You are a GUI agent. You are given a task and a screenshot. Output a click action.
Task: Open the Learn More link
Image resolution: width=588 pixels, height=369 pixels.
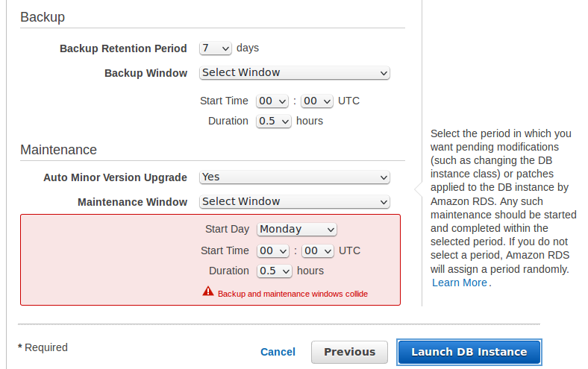tap(460, 283)
